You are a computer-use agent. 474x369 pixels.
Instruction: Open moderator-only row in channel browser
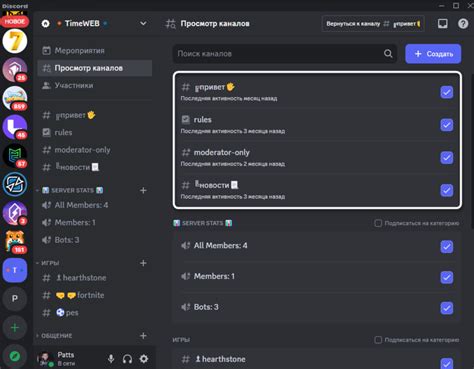tap(317, 157)
